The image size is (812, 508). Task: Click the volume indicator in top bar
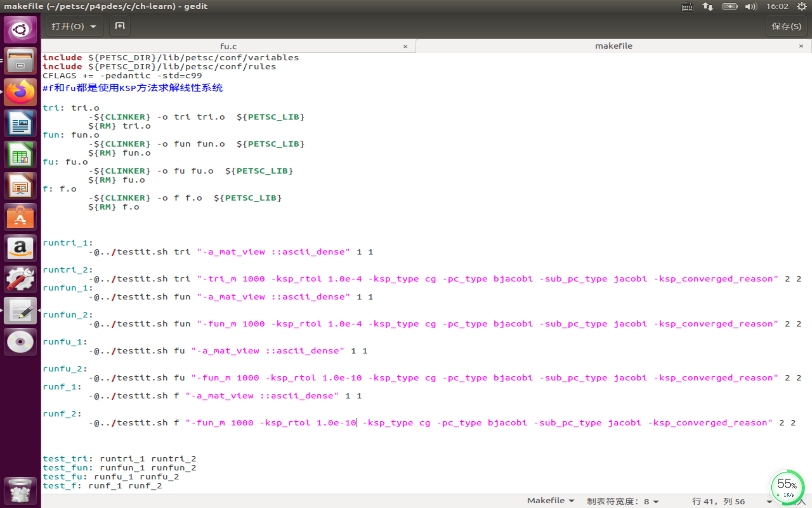click(x=751, y=6)
